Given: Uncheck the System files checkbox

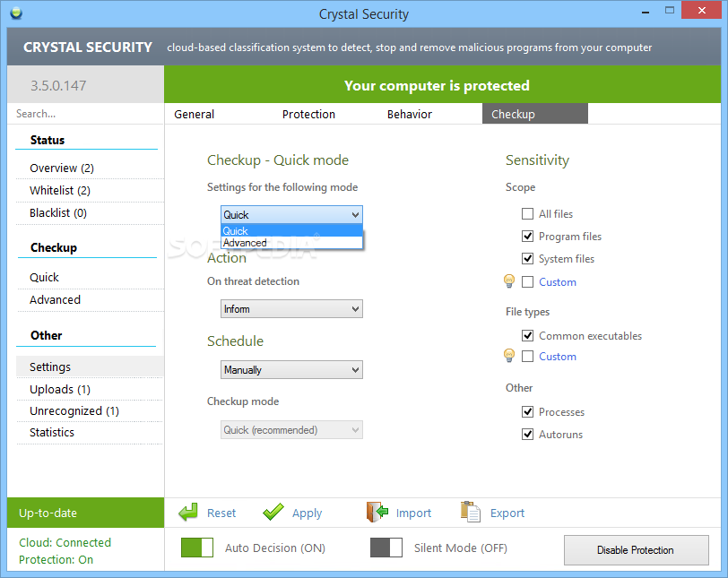Looking at the screenshot, I should point(527,258).
